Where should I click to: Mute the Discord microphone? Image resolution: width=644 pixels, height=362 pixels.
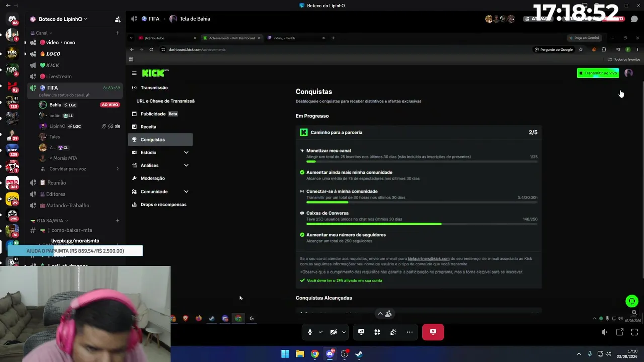310,332
